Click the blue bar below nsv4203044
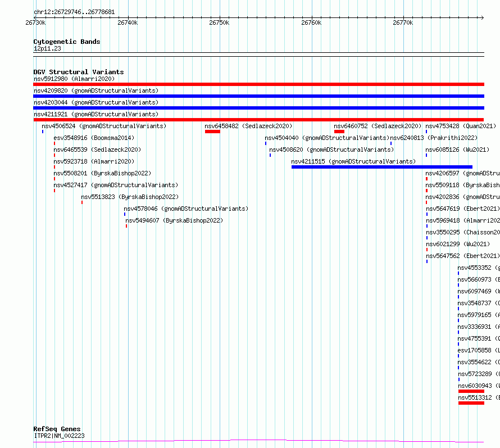The image size is (500, 448). [x=258, y=108]
